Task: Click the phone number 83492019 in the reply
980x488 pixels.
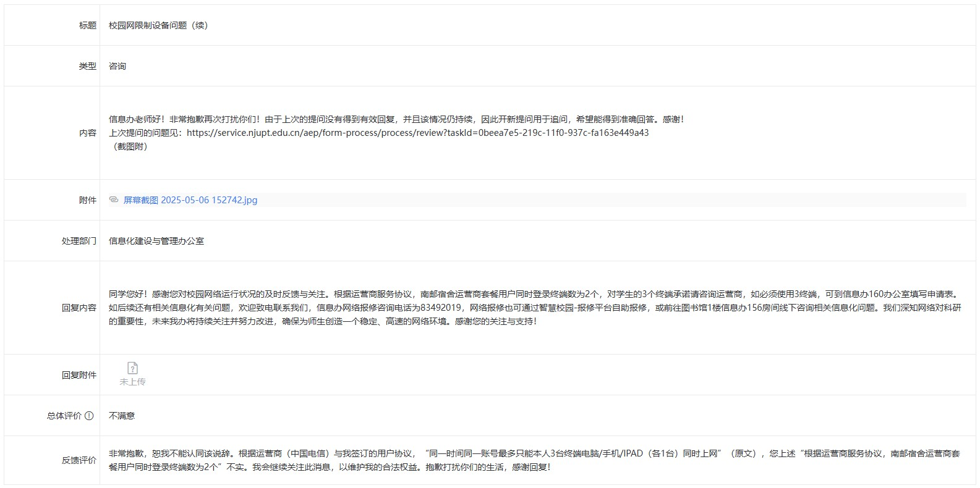Action: click(x=440, y=308)
